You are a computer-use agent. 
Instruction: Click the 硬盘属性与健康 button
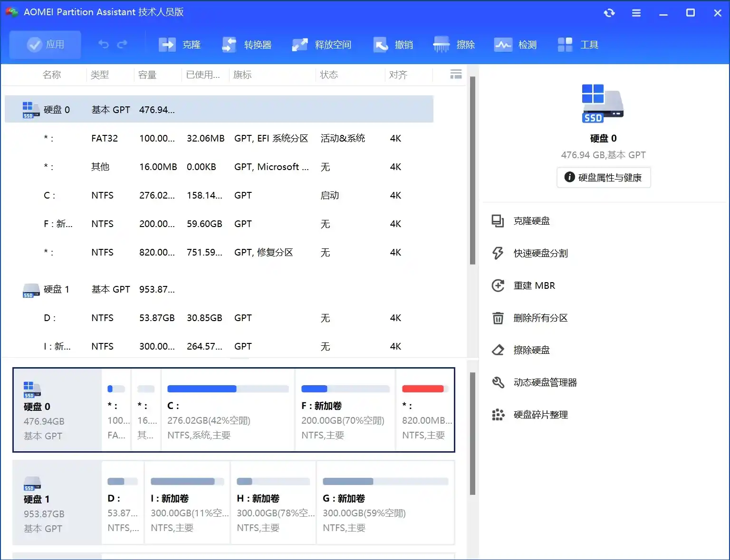coord(603,177)
